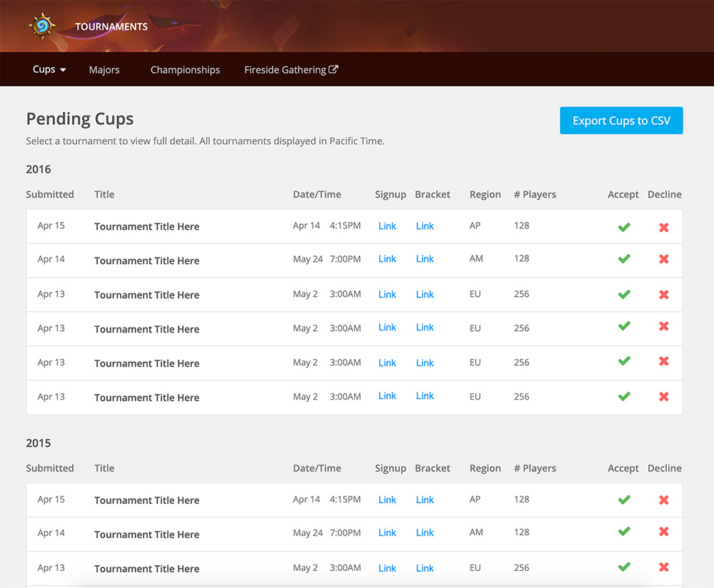Accept the first EU 256-player tournament

point(623,295)
